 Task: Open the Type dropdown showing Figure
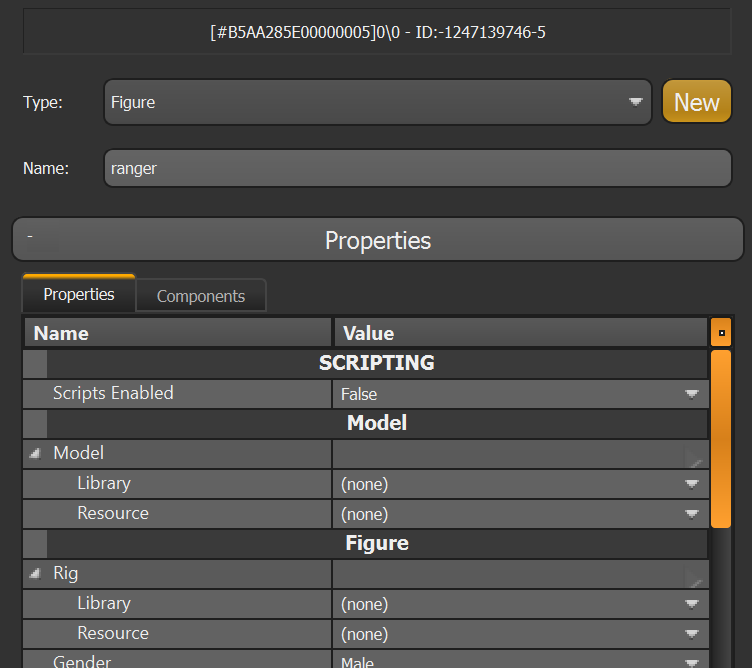click(377, 102)
